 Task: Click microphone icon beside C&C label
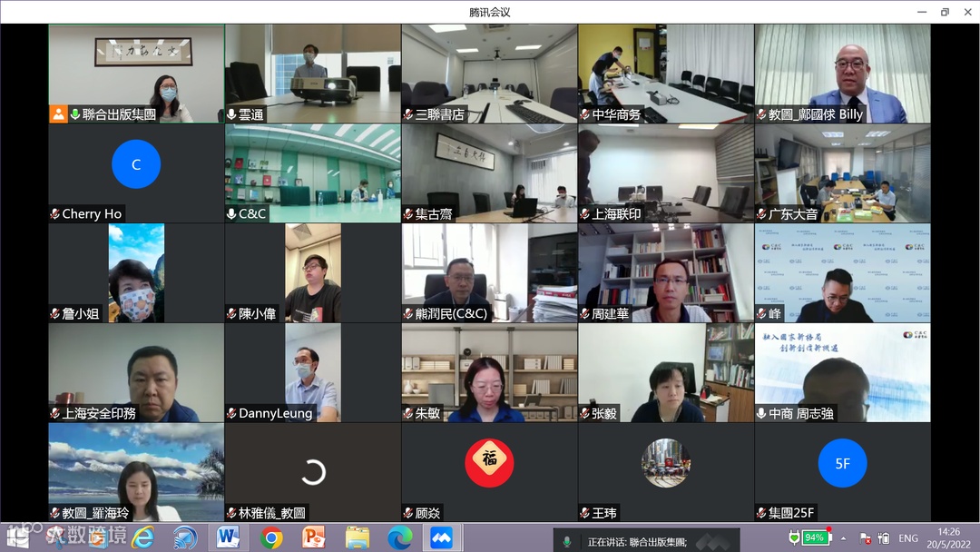coord(232,213)
